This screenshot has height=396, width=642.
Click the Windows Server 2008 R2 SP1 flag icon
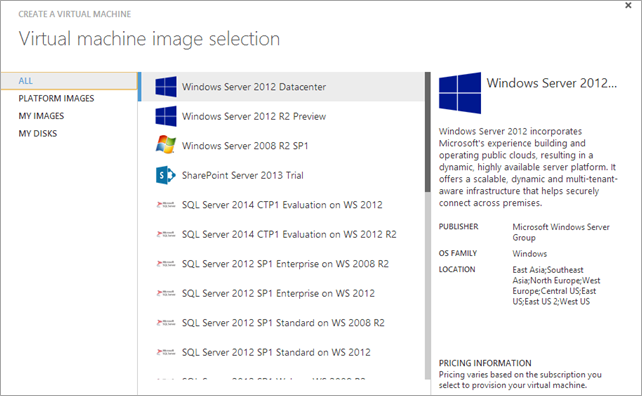click(166, 145)
